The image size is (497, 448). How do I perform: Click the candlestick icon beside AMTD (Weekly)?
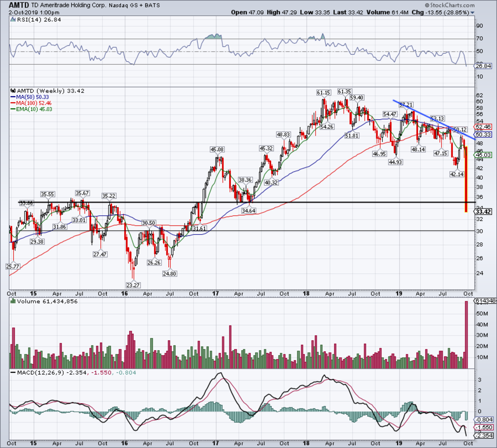[x=13, y=91]
